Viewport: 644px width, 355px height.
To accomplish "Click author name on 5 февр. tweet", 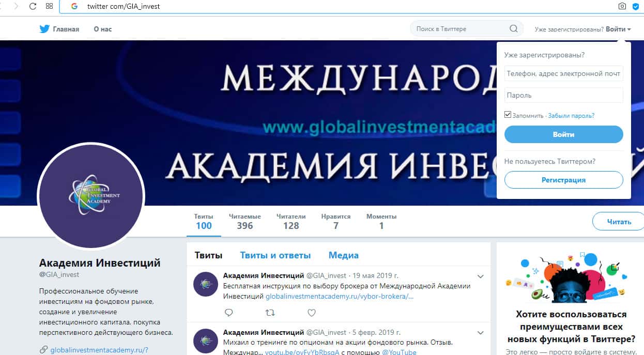I will (264, 332).
